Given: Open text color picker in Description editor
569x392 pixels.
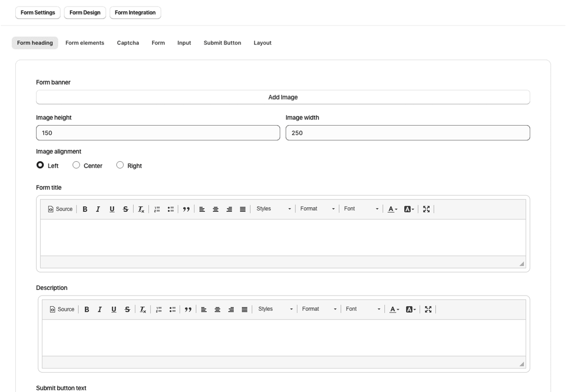Looking at the screenshot, I should pyautogui.click(x=394, y=309).
